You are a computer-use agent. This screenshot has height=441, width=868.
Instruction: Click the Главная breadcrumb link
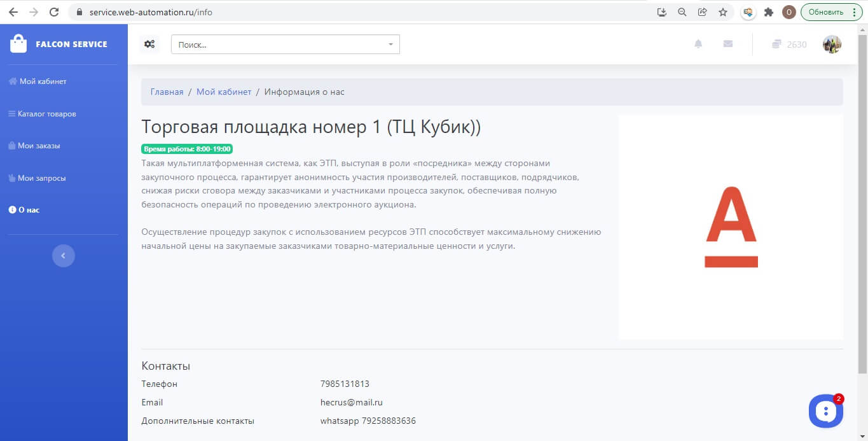(167, 92)
